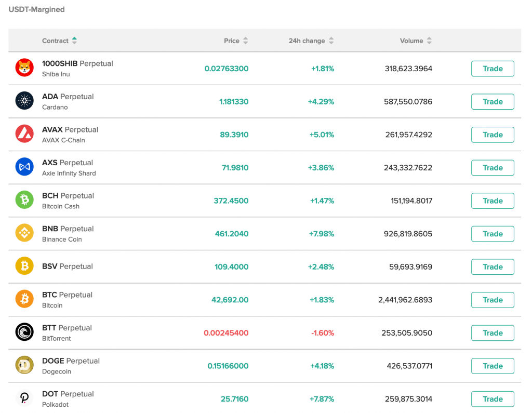Click the USDT-Margined section heading

coord(37,9)
